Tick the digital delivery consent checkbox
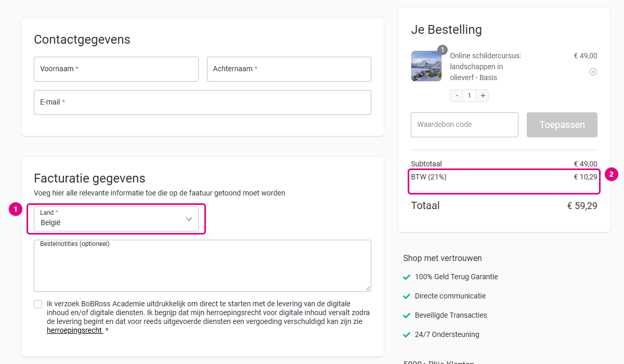 38,304
